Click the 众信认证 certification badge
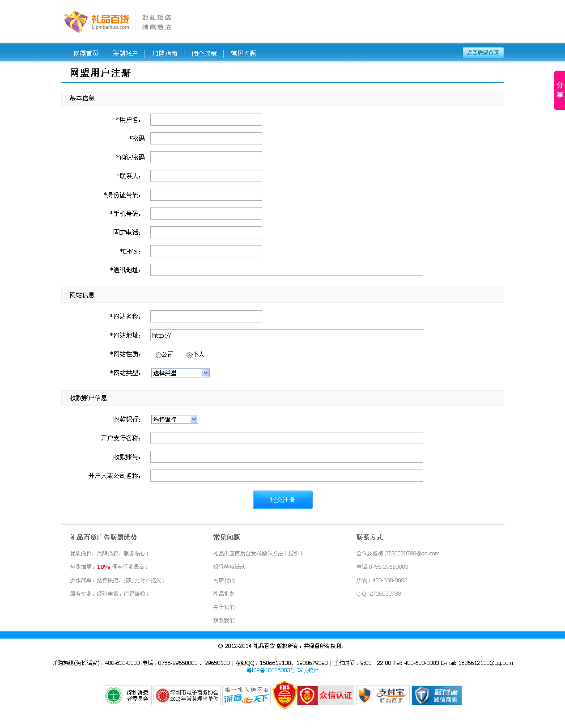Viewport: 565px width, 728px height. [326, 695]
